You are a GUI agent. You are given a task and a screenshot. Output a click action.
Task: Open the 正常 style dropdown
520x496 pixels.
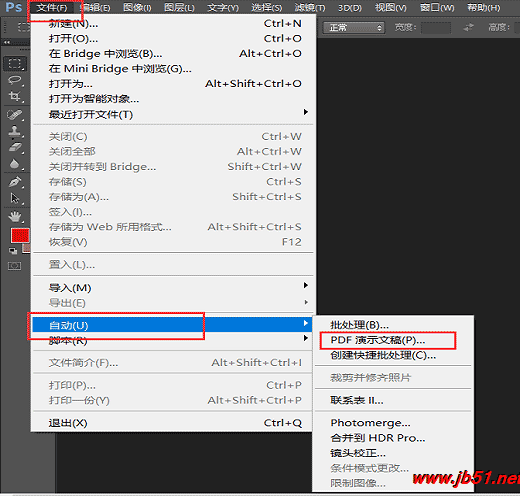(x=354, y=28)
